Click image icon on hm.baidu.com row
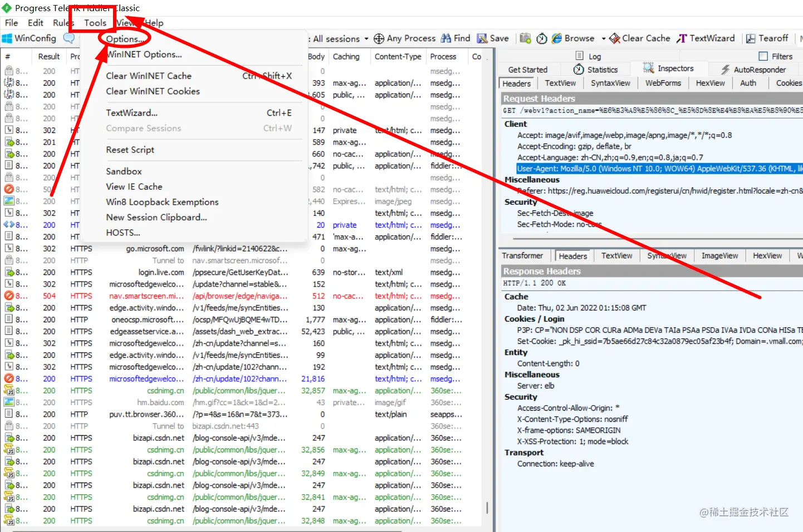803x532 pixels. pos(9,402)
